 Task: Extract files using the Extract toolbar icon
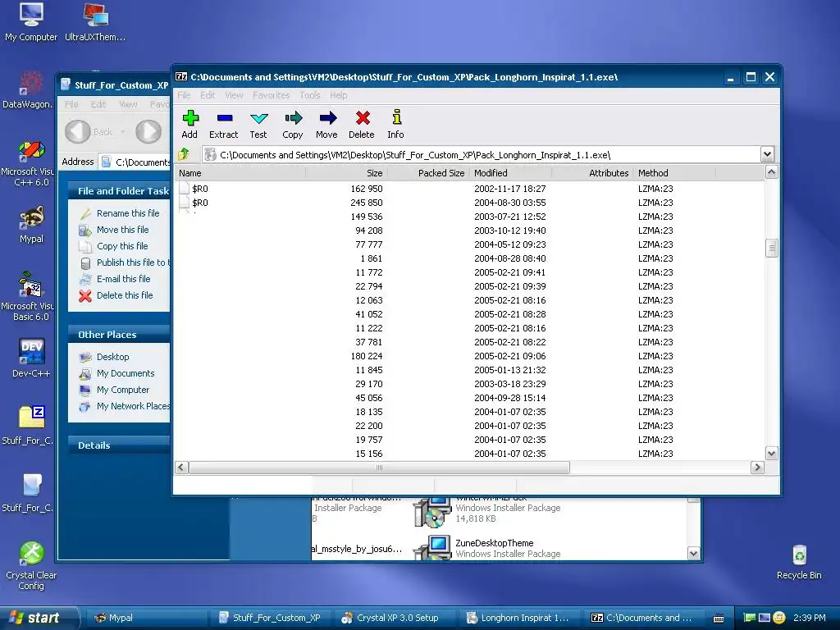[224, 125]
